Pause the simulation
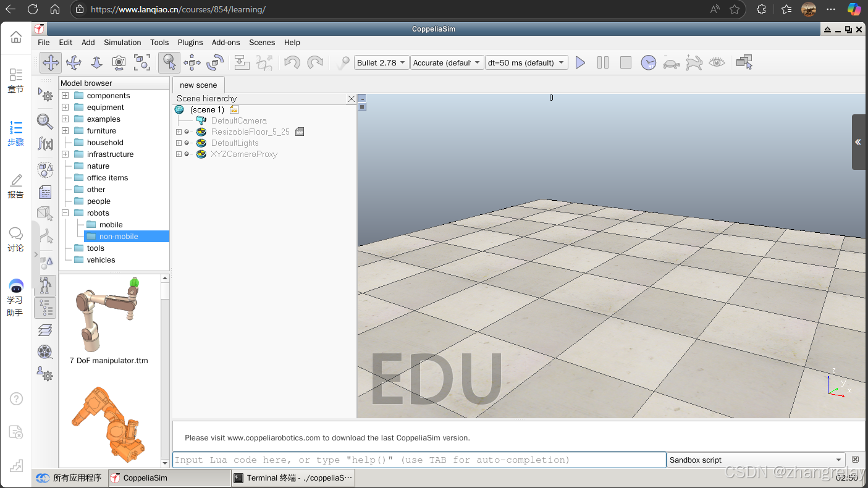The image size is (868, 488). point(603,62)
